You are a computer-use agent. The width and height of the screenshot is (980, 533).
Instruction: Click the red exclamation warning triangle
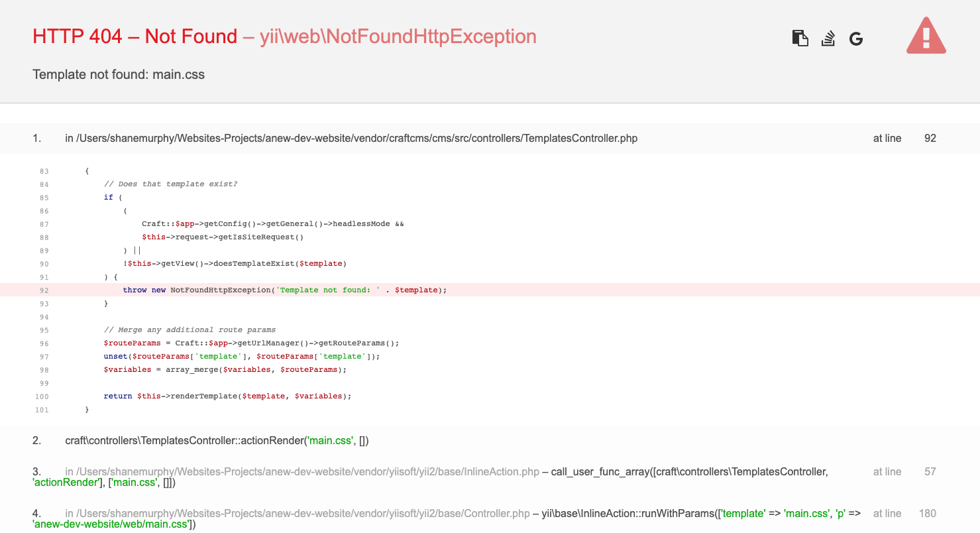[926, 36]
